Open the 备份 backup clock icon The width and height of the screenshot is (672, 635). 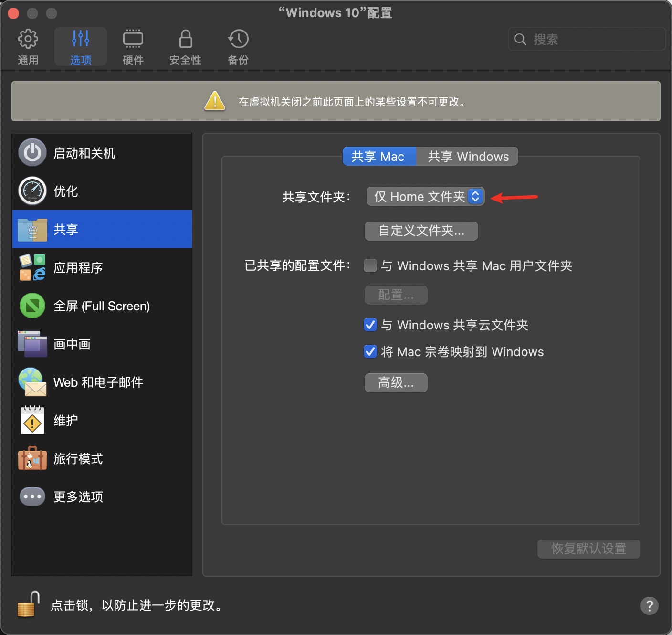238,39
